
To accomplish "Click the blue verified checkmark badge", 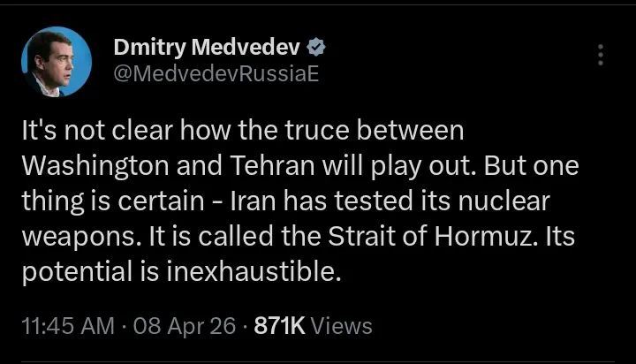I will (314, 46).
